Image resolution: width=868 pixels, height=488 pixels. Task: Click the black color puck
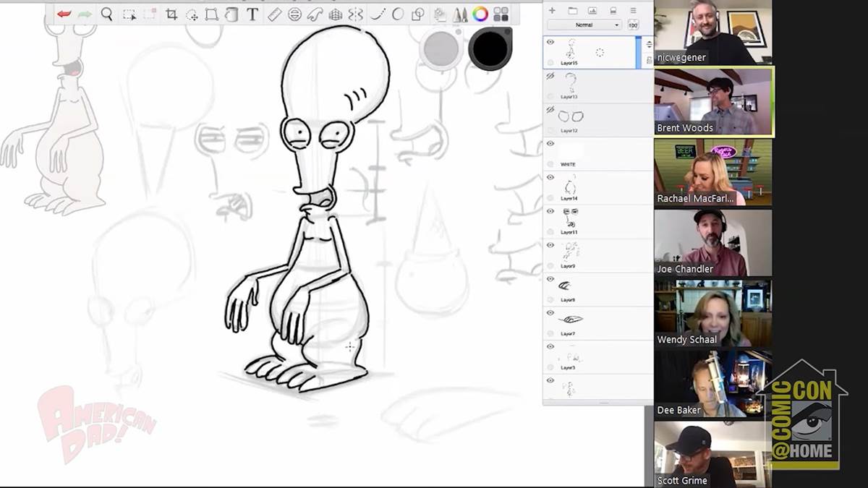490,49
